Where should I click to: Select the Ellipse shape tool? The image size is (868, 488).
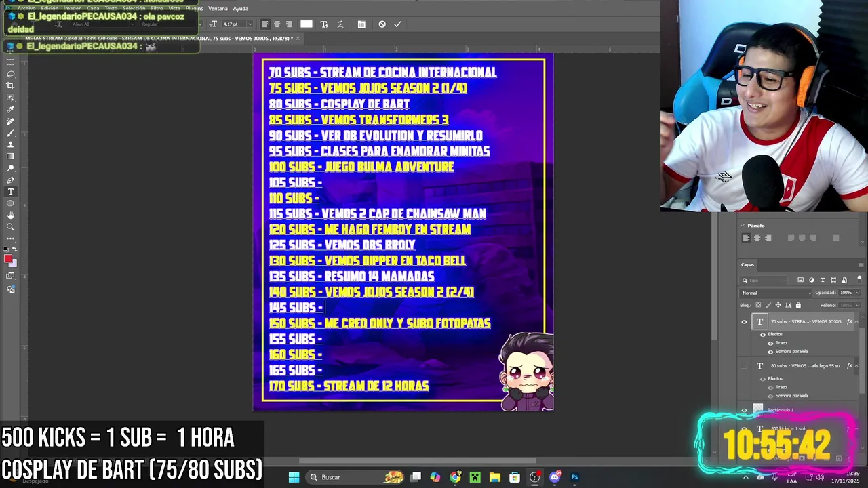(10, 203)
